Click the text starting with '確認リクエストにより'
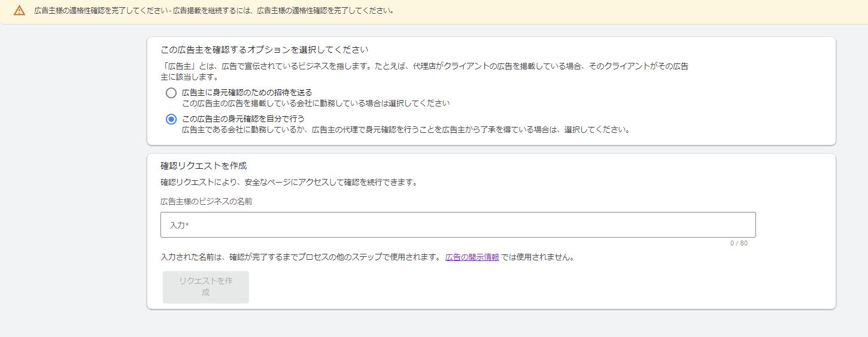This screenshot has width=868, height=337. click(x=289, y=182)
